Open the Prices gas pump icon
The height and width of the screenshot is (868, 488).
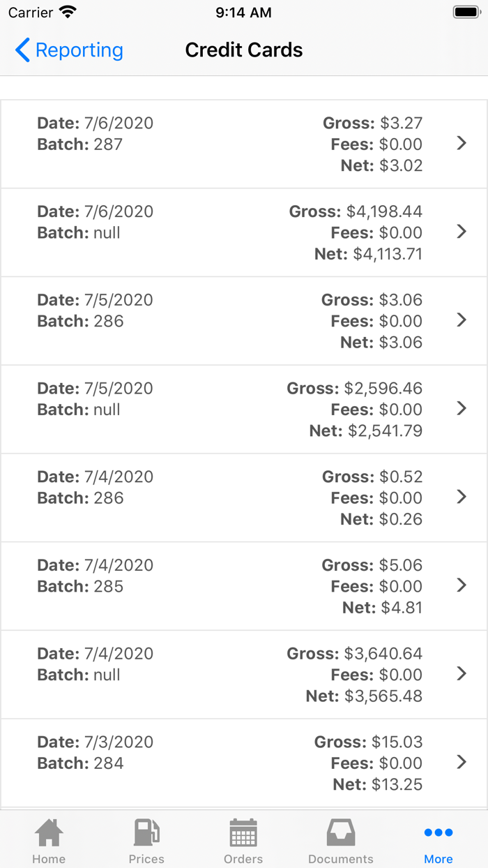(146, 832)
